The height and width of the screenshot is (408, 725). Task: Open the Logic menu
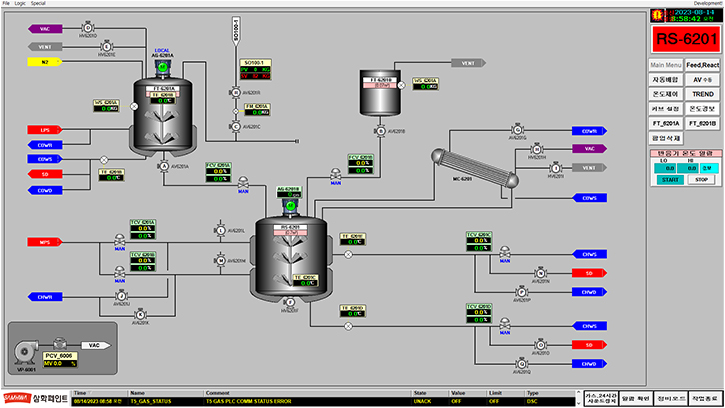point(20,3)
